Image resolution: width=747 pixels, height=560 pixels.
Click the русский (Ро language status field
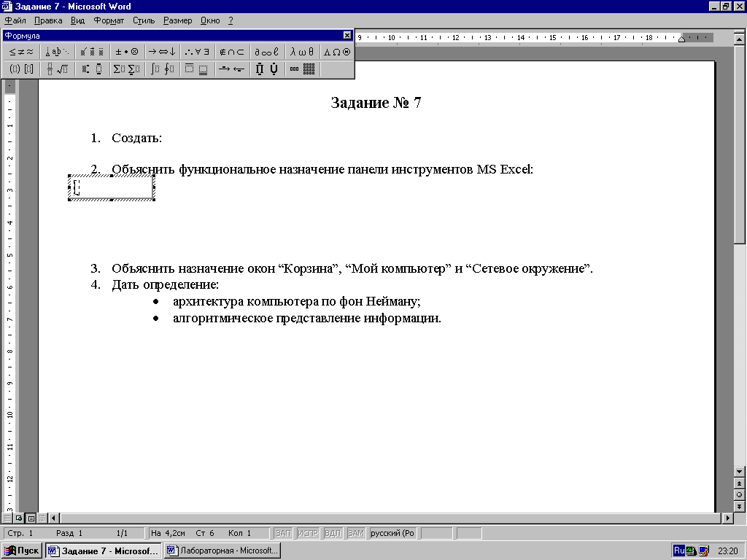click(x=392, y=533)
